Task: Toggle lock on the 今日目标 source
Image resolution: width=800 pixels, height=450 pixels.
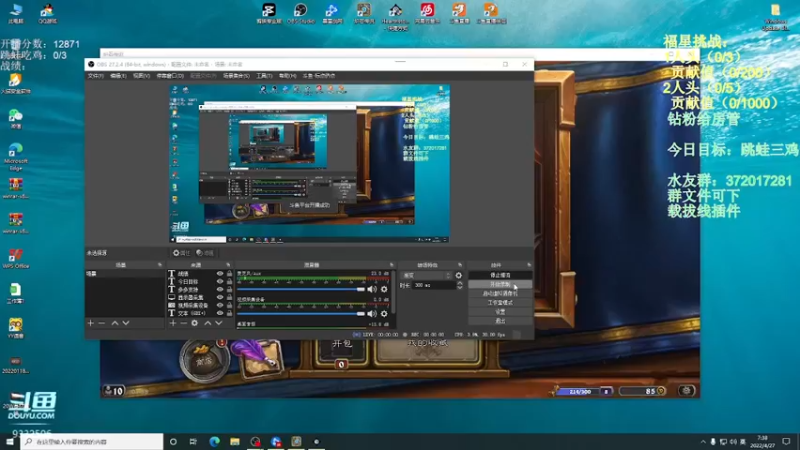Action: click(x=229, y=282)
